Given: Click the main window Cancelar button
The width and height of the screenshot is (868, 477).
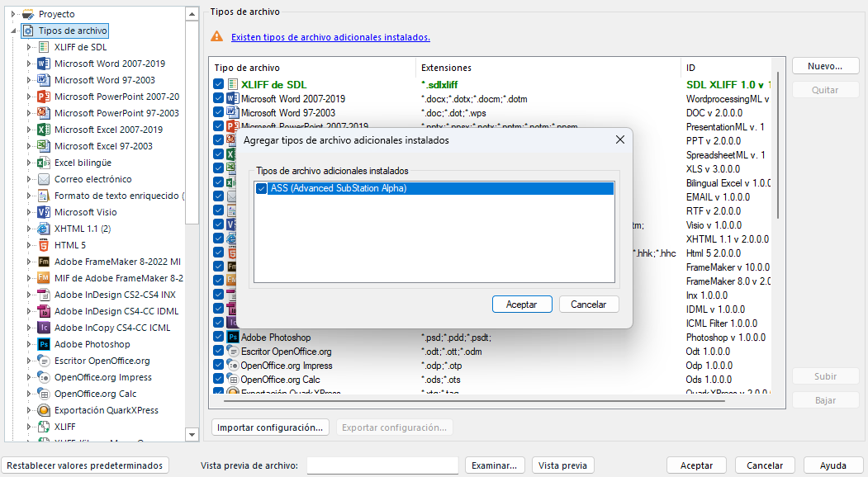Looking at the screenshot, I should [765, 465].
